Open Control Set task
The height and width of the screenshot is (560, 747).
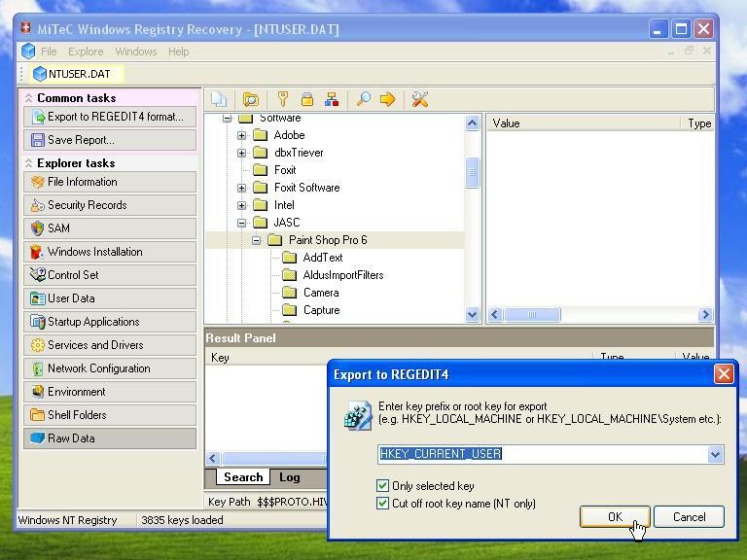(x=110, y=275)
